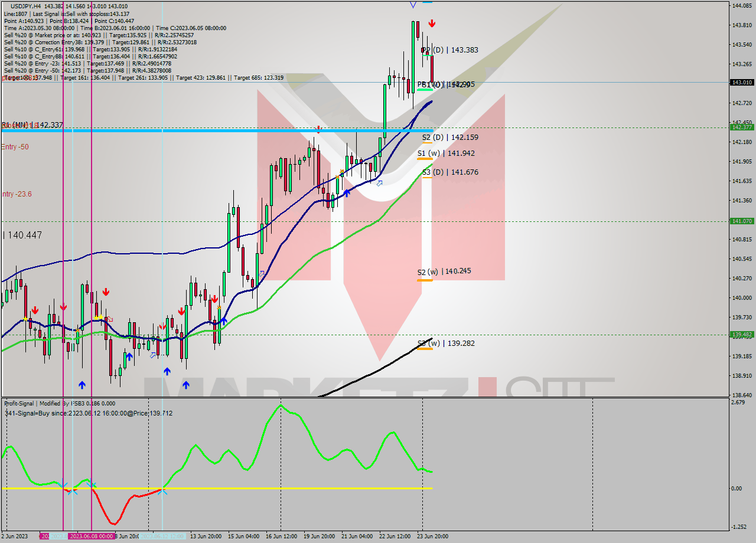Image resolution: width=756 pixels, height=543 pixels.
Task: Click the -1.252 indicator scale value
Action: (x=738, y=526)
